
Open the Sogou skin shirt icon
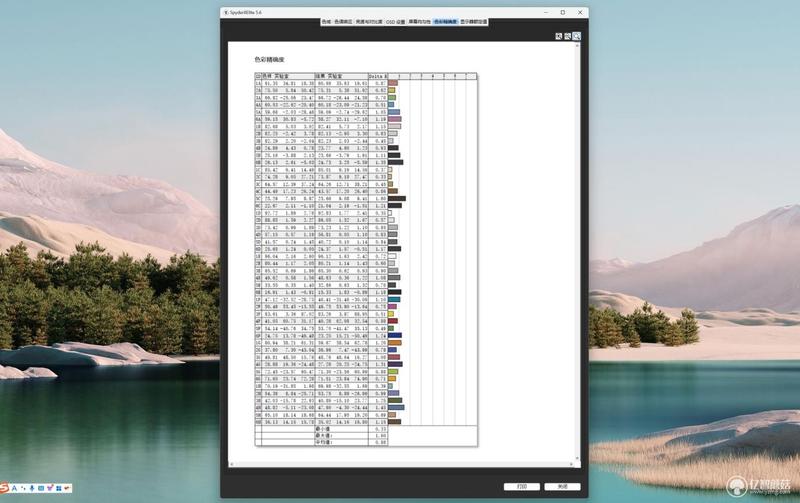pyautogui.click(x=50, y=488)
